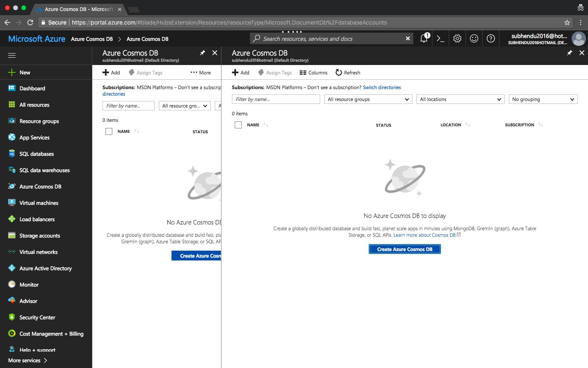The image size is (588, 368).
Task: Click the Security Center shield icon
Action: coord(12,317)
